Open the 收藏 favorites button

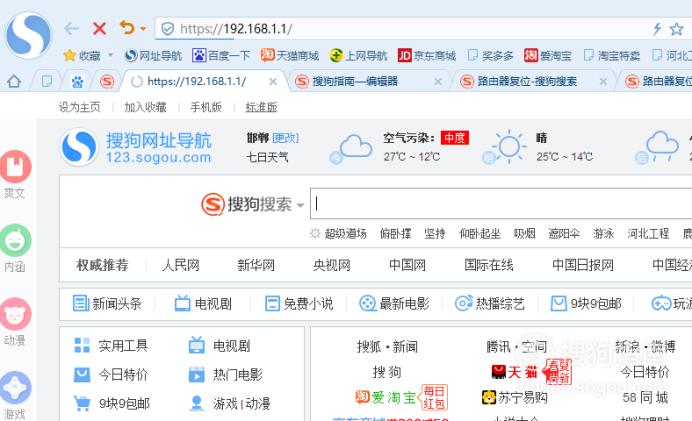pos(82,56)
